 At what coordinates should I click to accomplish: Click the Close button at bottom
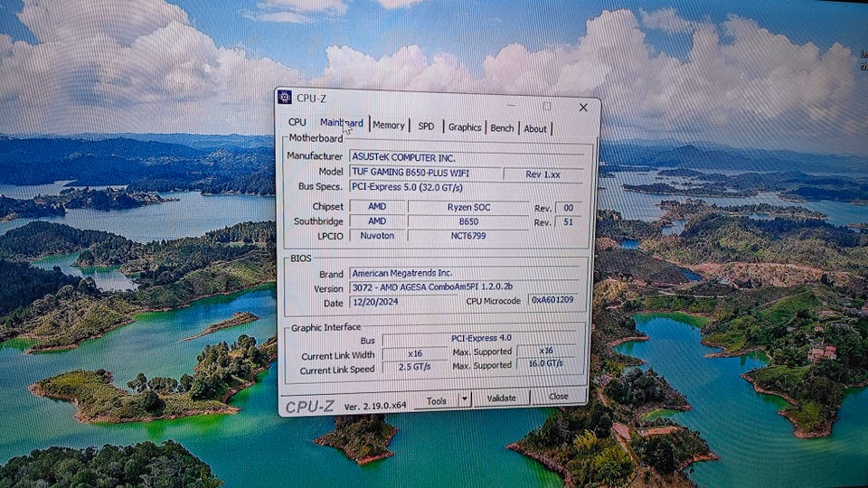coord(558,396)
